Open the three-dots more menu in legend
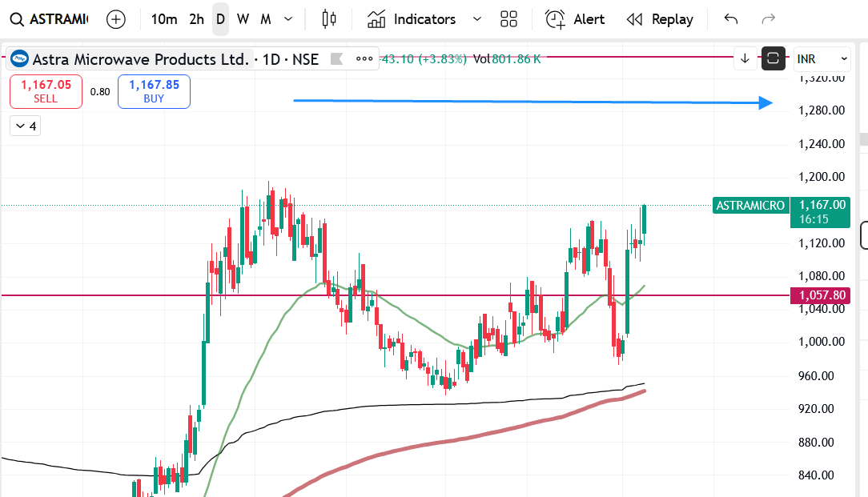 click(364, 58)
